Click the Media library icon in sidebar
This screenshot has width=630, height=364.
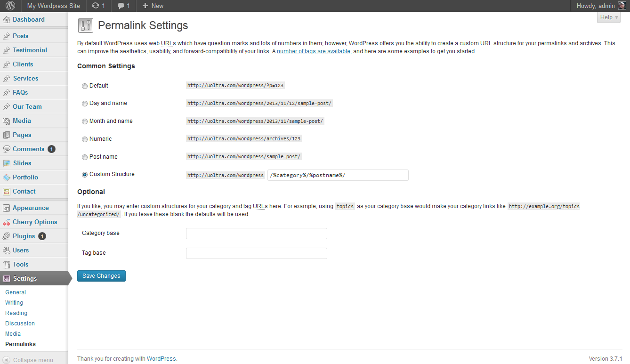pos(7,121)
